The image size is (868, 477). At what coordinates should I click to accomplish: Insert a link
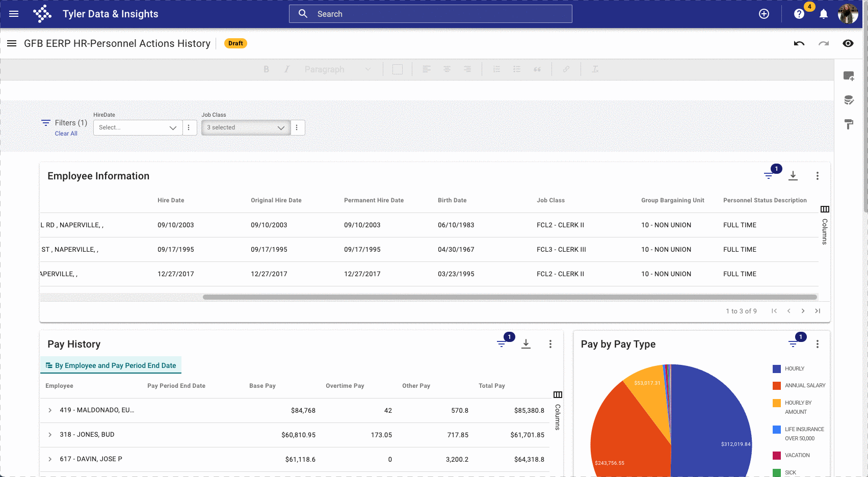point(566,69)
